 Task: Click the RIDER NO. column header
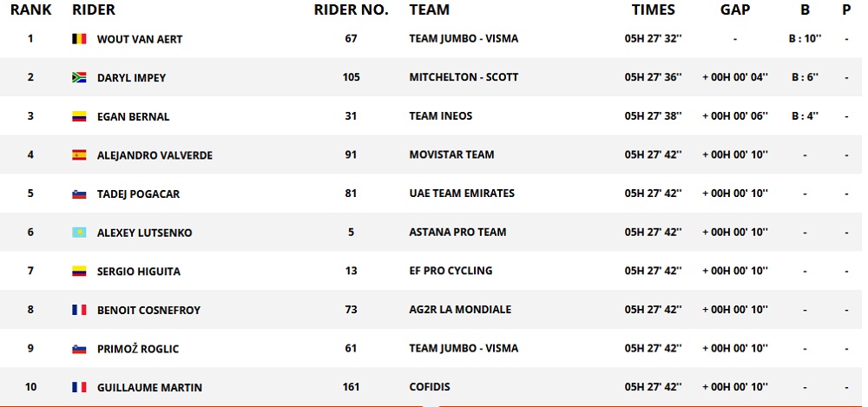click(x=350, y=10)
